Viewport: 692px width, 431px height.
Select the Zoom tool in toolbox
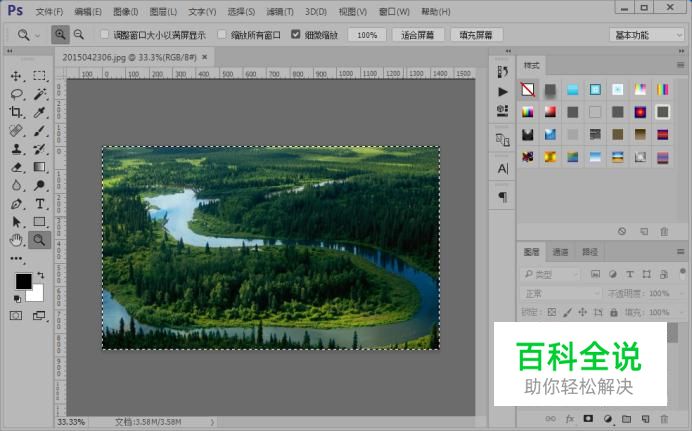pyautogui.click(x=39, y=240)
